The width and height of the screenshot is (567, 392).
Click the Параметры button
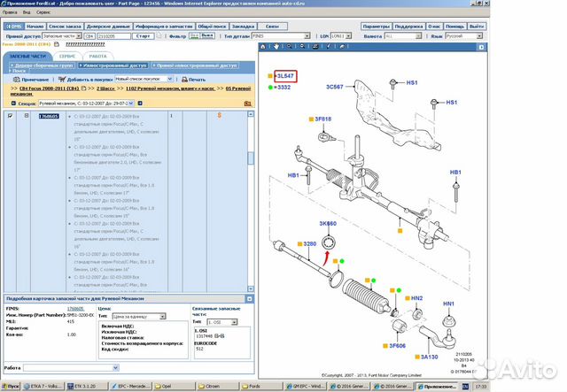tap(376, 27)
